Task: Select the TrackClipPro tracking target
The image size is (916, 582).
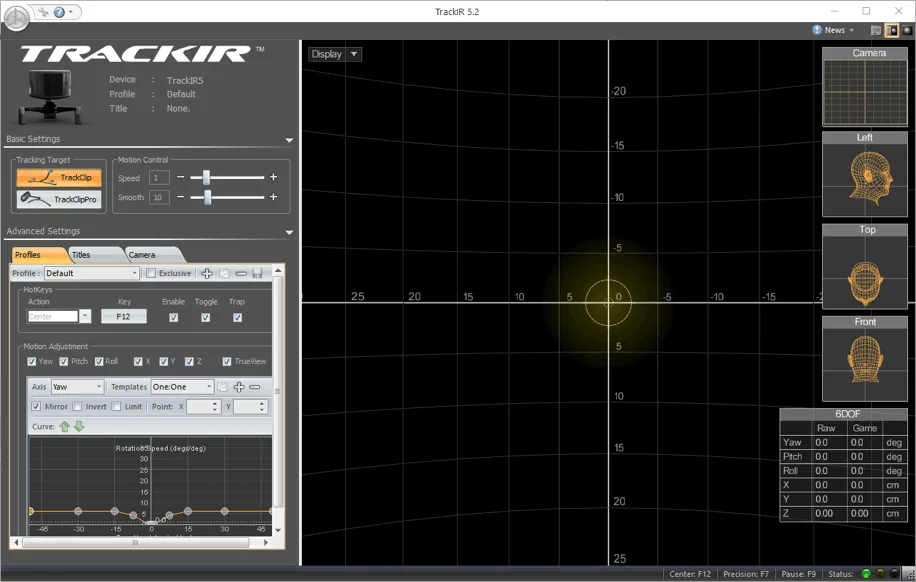Action: 59,199
